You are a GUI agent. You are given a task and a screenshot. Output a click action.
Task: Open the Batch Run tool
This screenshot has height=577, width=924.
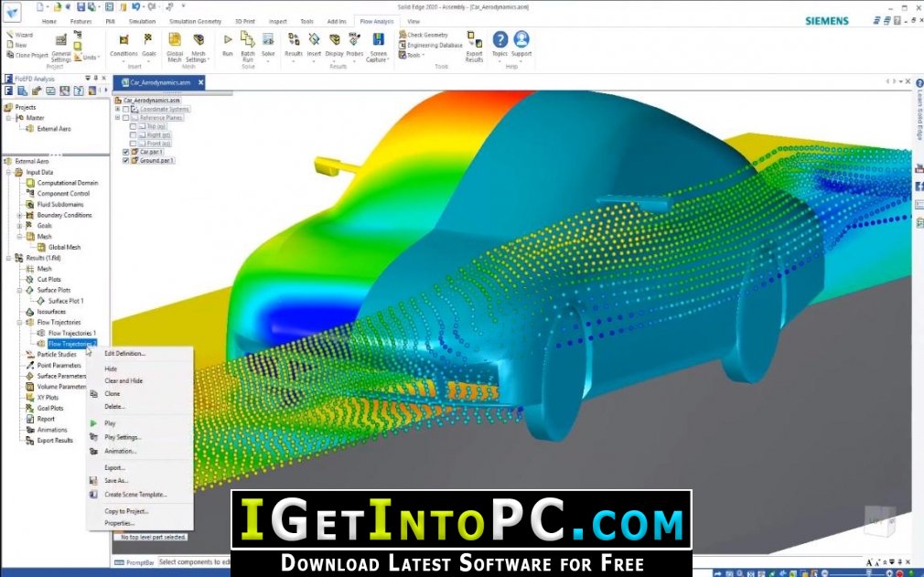248,47
